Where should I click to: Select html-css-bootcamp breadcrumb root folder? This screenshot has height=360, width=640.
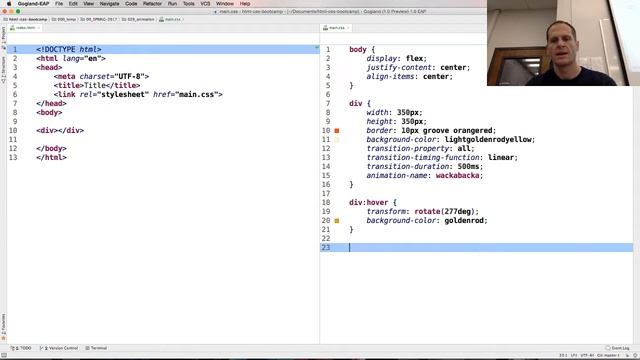[x=25, y=19]
